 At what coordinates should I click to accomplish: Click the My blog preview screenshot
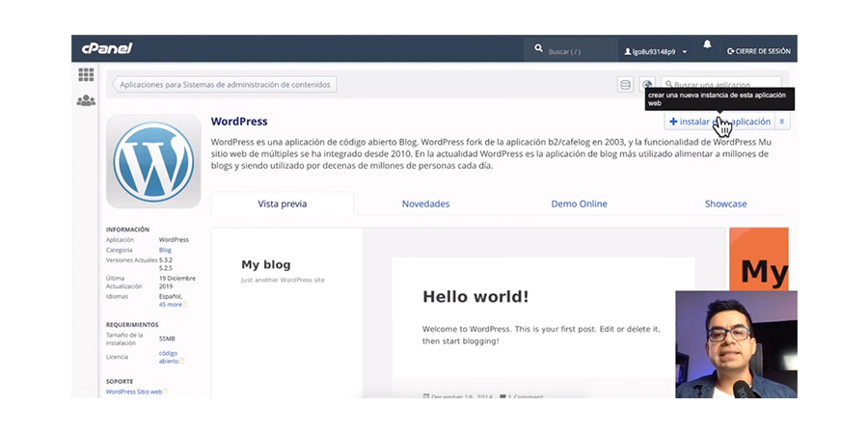(468, 312)
